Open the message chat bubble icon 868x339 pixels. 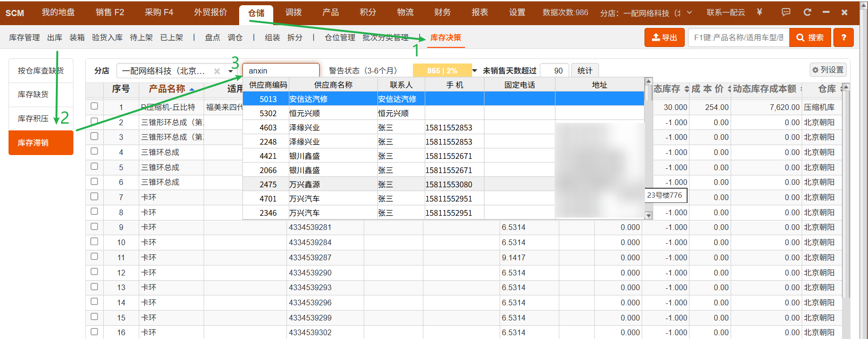point(786,12)
